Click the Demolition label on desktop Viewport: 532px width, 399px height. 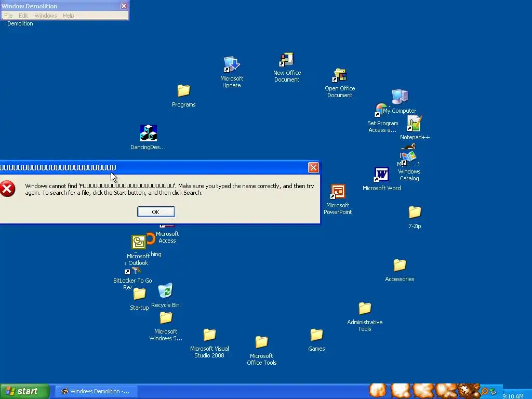[20, 23]
